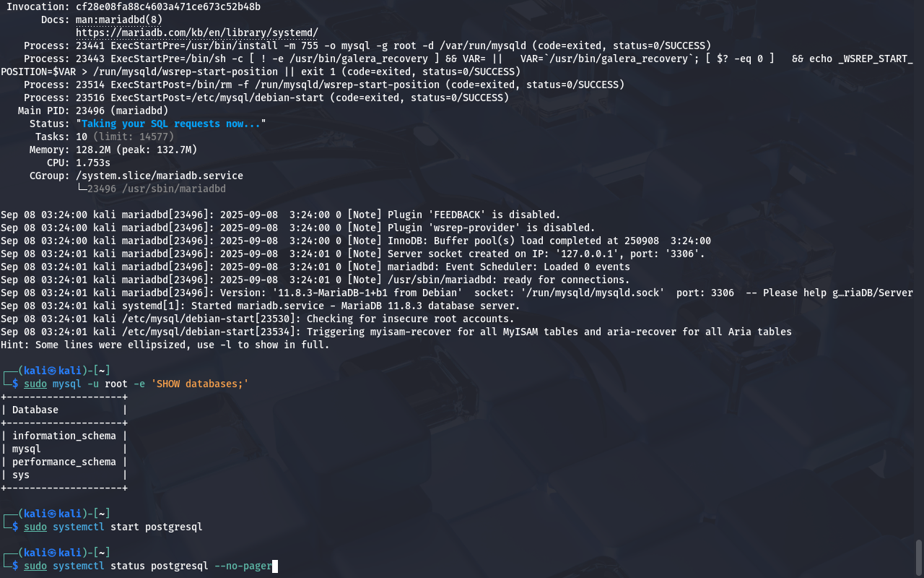924x578 pixels.
Task: Click the 'Taking your SQL requests now...' status
Action: (x=171, y=124)
